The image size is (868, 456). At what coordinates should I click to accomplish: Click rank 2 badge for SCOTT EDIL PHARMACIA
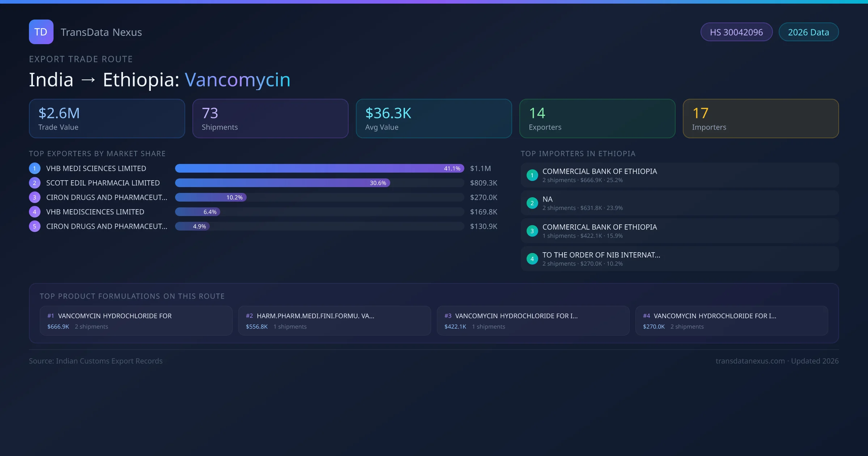[x=35, y=183]
